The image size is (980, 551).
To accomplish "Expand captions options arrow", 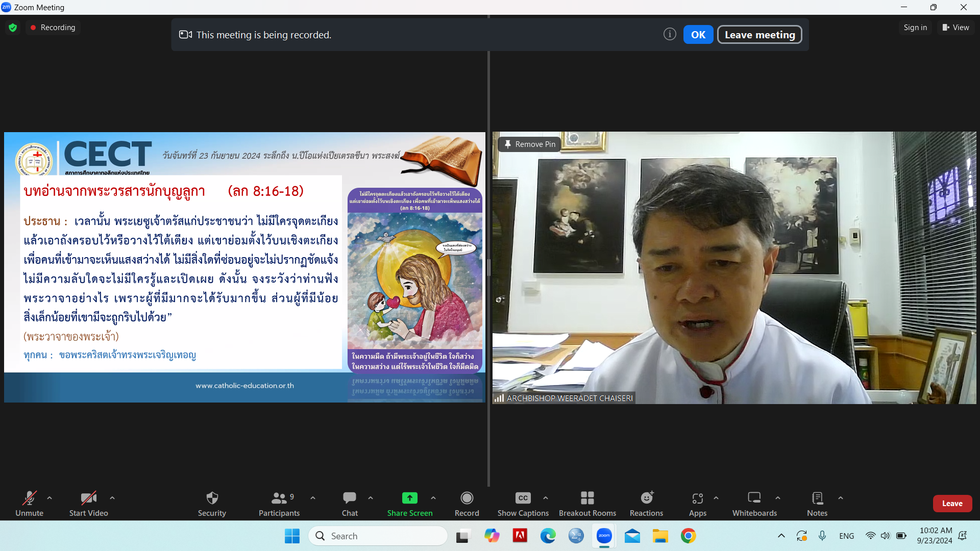I will coord(546,497).
